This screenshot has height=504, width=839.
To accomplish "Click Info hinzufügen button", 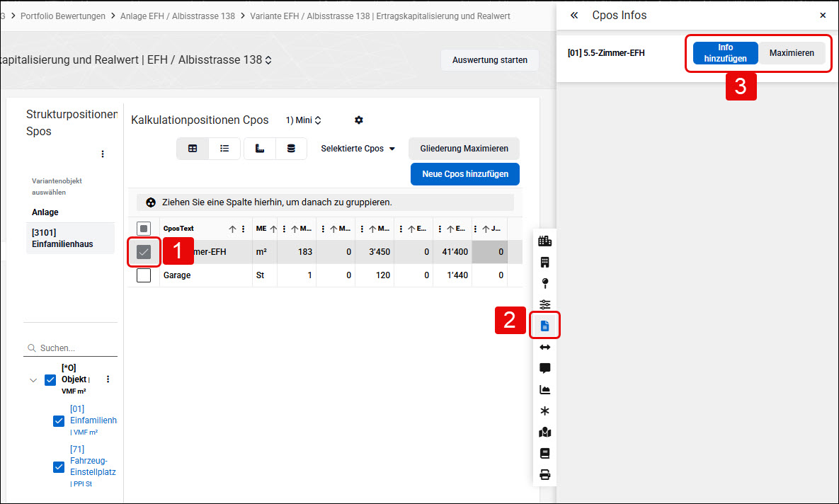I will [x=725, y=53].
